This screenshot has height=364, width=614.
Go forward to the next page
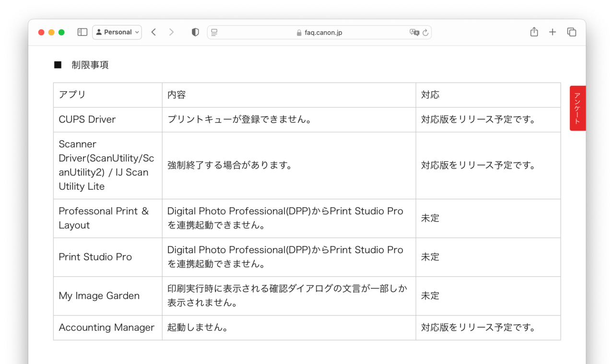click(171, 32)
